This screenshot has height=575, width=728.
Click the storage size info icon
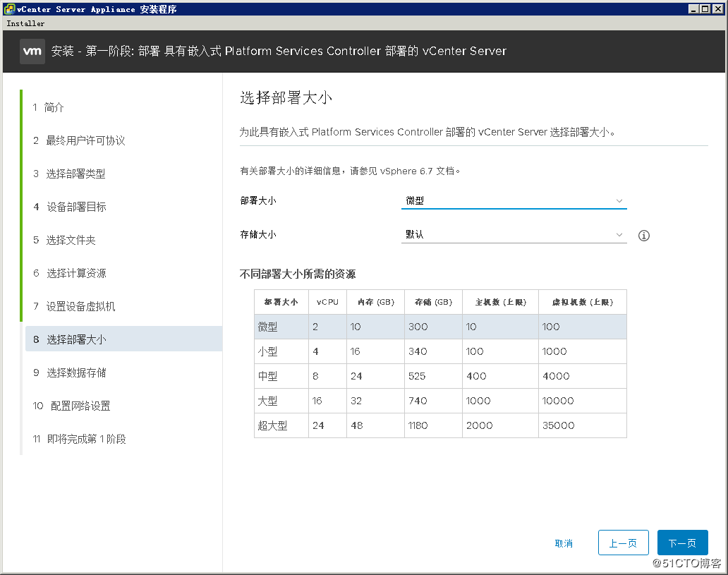(x=643, y=236)
